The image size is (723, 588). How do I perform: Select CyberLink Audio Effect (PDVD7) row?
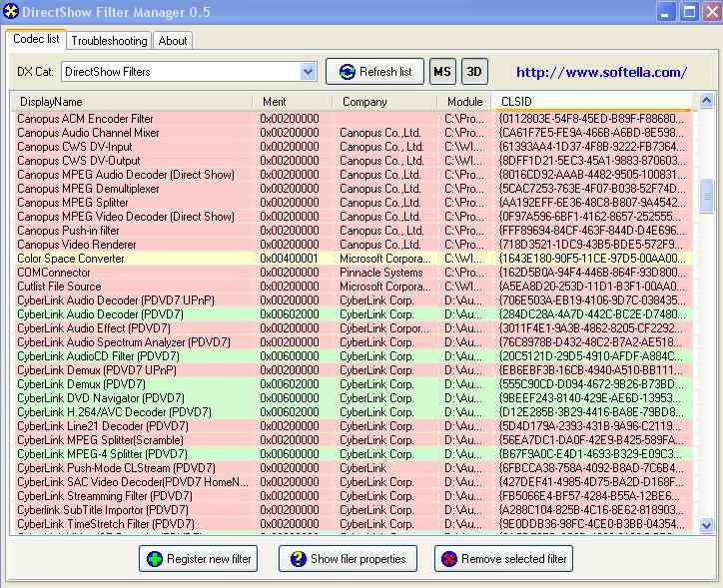[352, 328]
